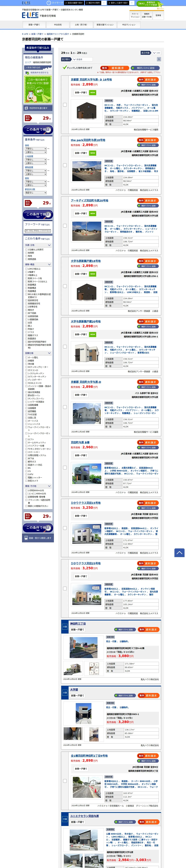Open the ひかりテラス苅田25号地 link

(85, 563)
